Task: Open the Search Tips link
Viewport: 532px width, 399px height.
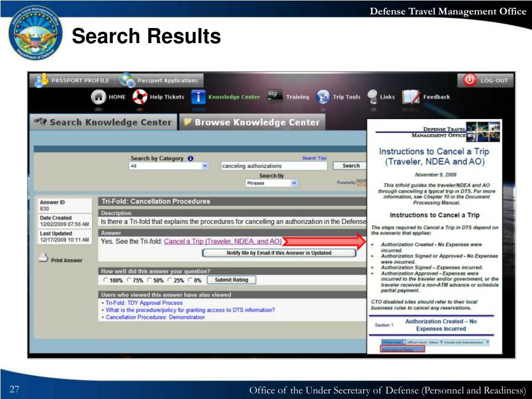Action: tap(314, 158)
